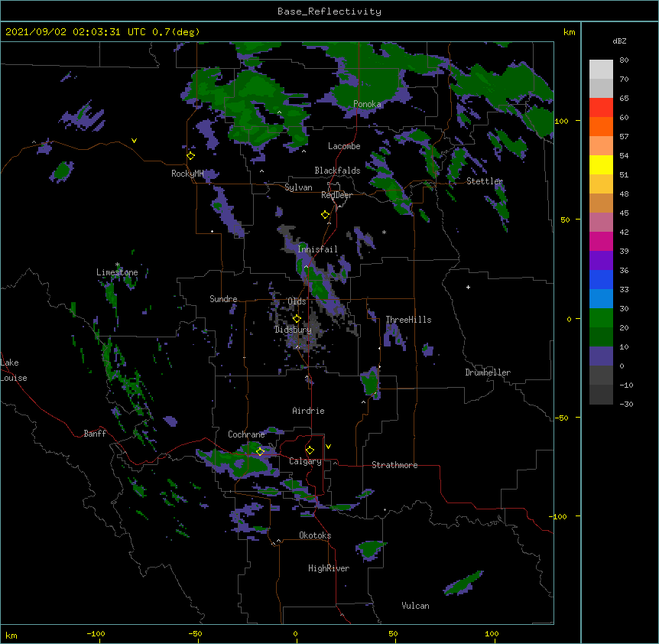
Task: Click the Sundre city label
Action: pos(223,299)
